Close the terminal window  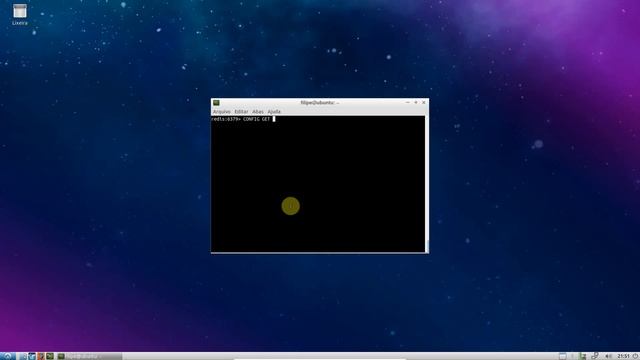click(424, 102)
